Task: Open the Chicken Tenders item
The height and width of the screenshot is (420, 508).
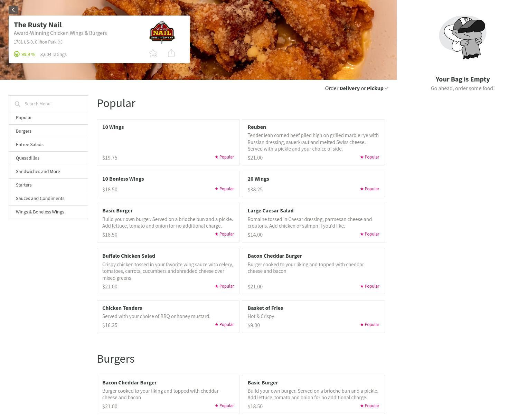Action: [x=168, y=316]
